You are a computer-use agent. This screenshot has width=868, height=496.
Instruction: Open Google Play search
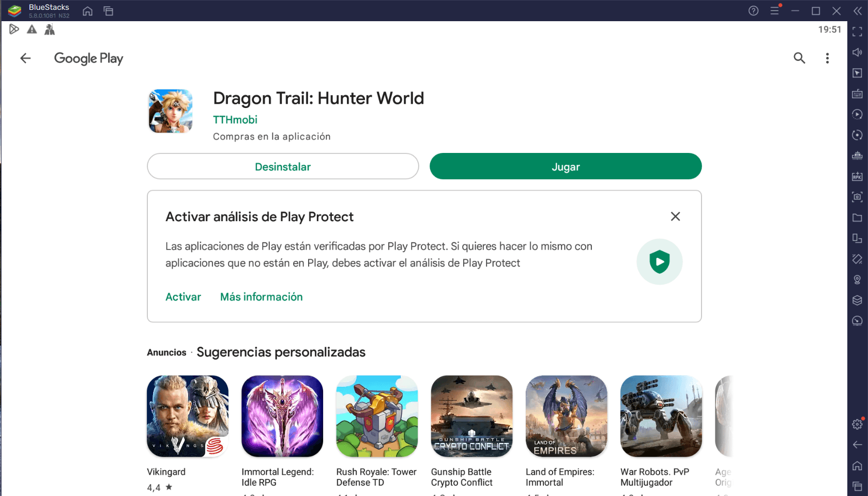tap(799, 58)
